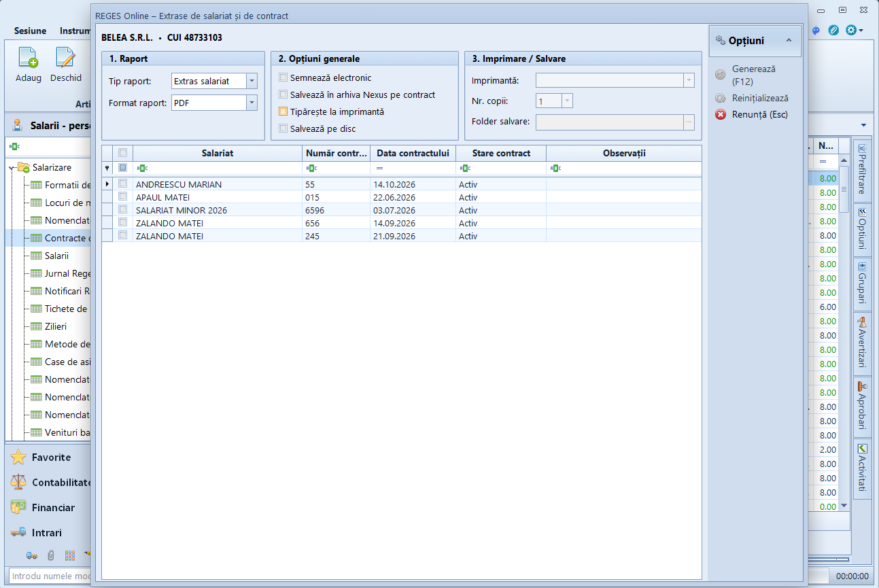
Task: Collapse the Salarizare tree node
Action: [x=12, y=167]
